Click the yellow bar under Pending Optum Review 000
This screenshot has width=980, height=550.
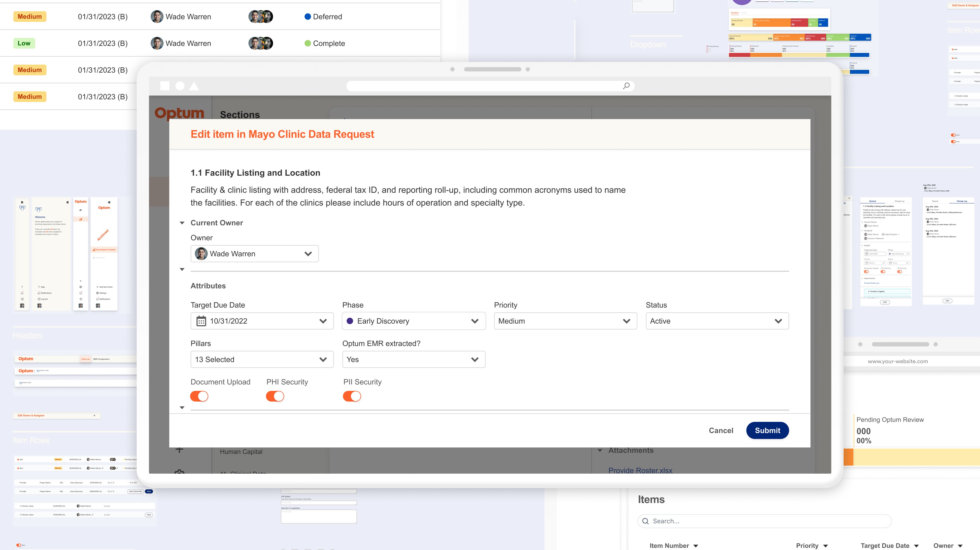tap(916, 457)
